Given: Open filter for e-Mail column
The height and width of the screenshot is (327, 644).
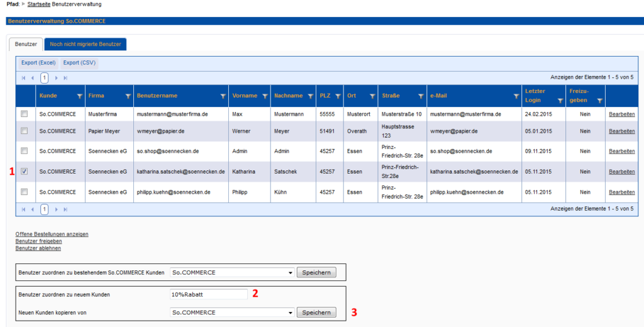Looking at the screenshot, I should (516, 96).
